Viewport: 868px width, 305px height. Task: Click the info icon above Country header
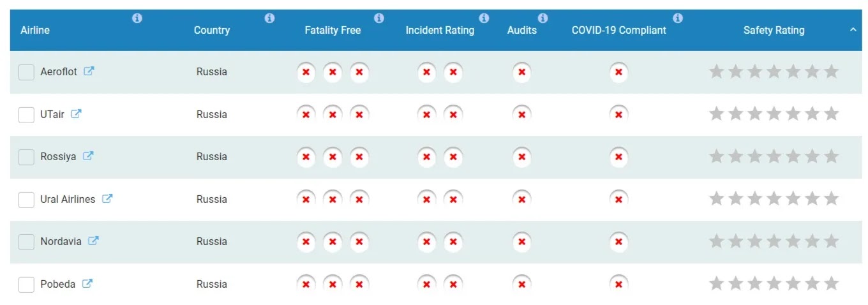pyautogui.click(x=269, y=19)
